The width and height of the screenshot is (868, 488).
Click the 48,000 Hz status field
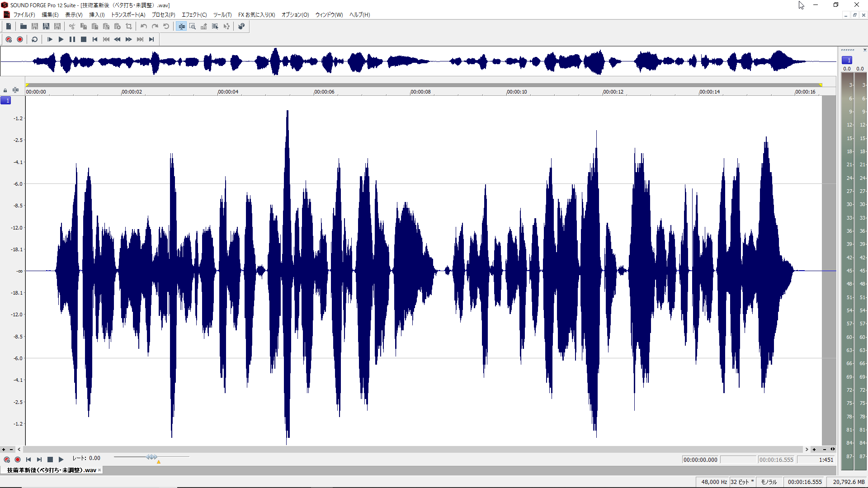pyautogui.click(x=714, y=482)
